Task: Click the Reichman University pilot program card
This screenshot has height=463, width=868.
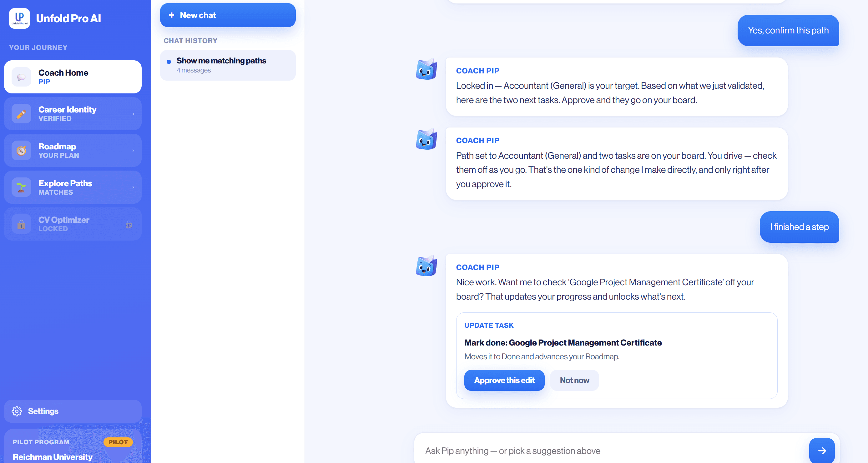Action: tap(73, 446)
